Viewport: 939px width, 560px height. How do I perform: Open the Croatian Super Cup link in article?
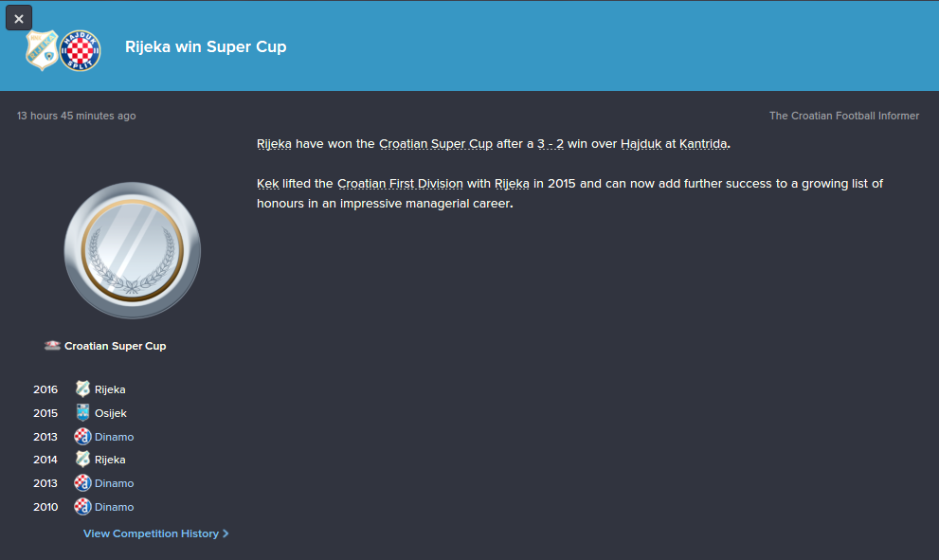pyautogui.click(x=435, y=144)
